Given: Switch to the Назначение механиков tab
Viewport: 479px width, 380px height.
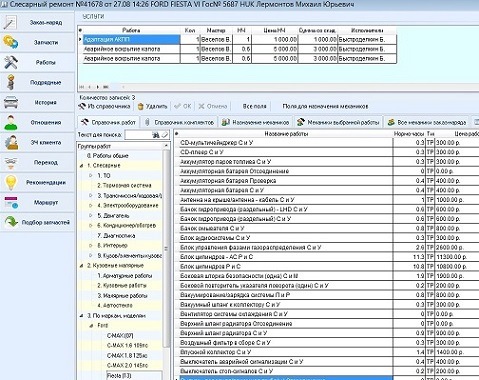Looking at the screenshot, I should 256,122.
